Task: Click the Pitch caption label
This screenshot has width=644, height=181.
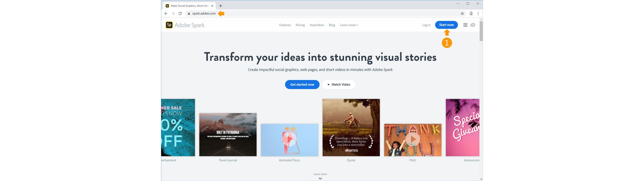Action: click(413, 160)
